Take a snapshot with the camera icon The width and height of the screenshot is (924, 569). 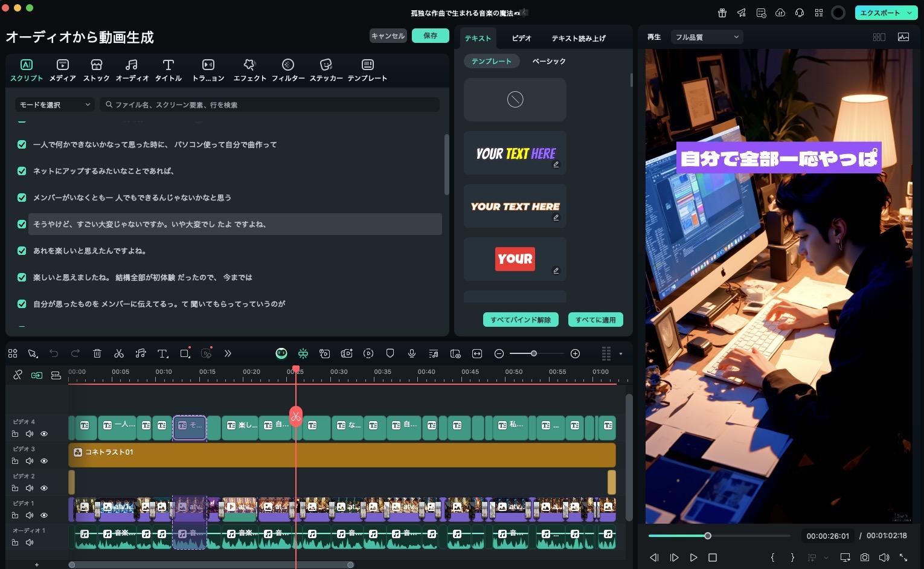(x=865, y=558)
